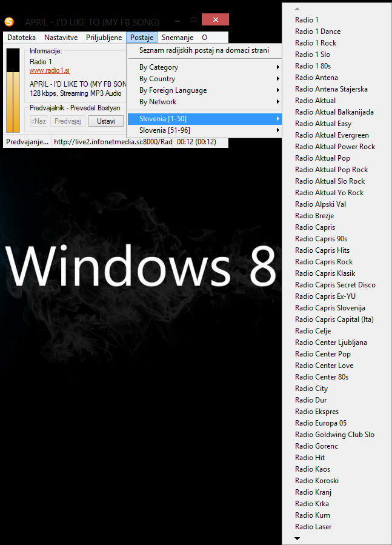
Task: Click the stream URL in status bar
Action: (113, 142)
